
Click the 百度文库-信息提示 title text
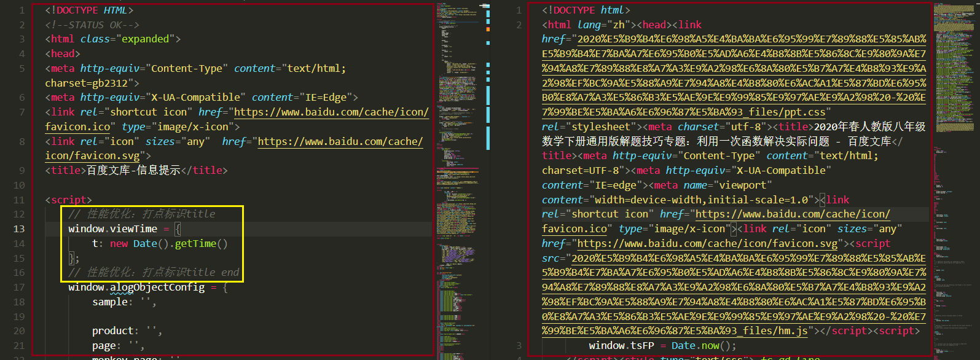click(133, 170)
